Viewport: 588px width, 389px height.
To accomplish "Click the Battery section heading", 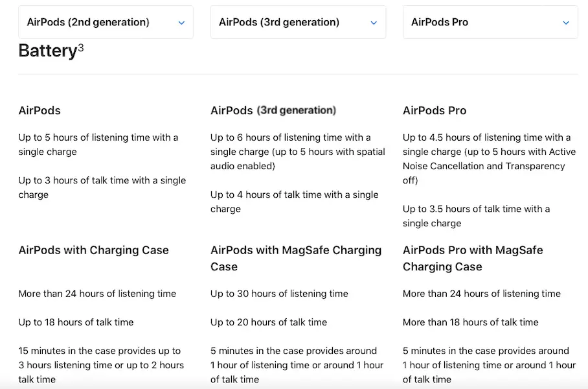I will pos(47,51).
